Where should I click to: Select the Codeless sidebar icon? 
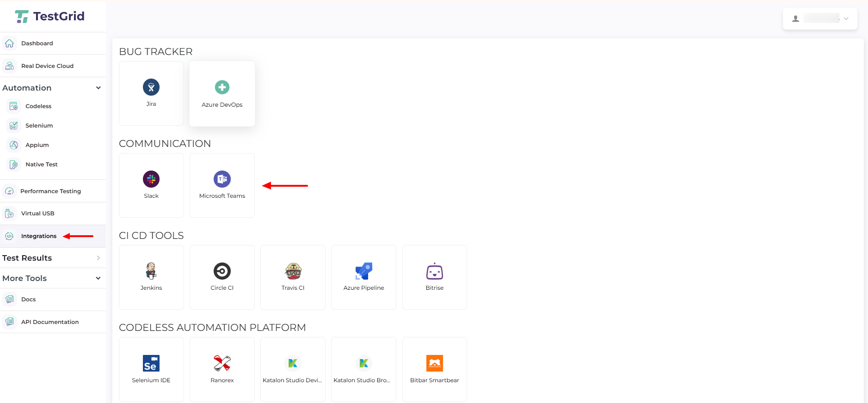[x=14, y=106]
